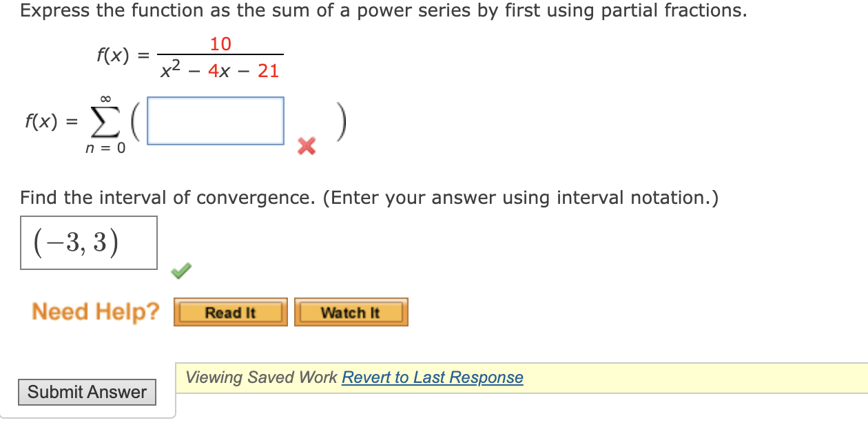868x427 pixels.
Task: Click the summation sigma symbol
Action: [x=105, y=121]
